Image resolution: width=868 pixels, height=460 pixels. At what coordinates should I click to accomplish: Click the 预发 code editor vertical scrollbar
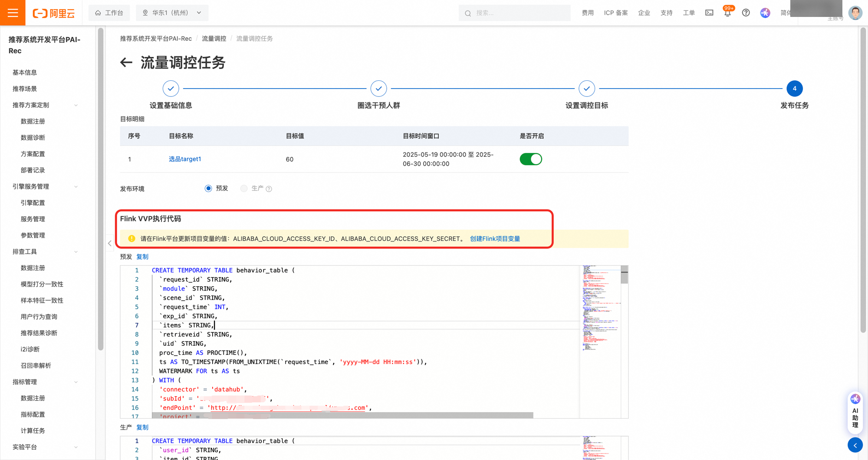(x=625, y=275)
